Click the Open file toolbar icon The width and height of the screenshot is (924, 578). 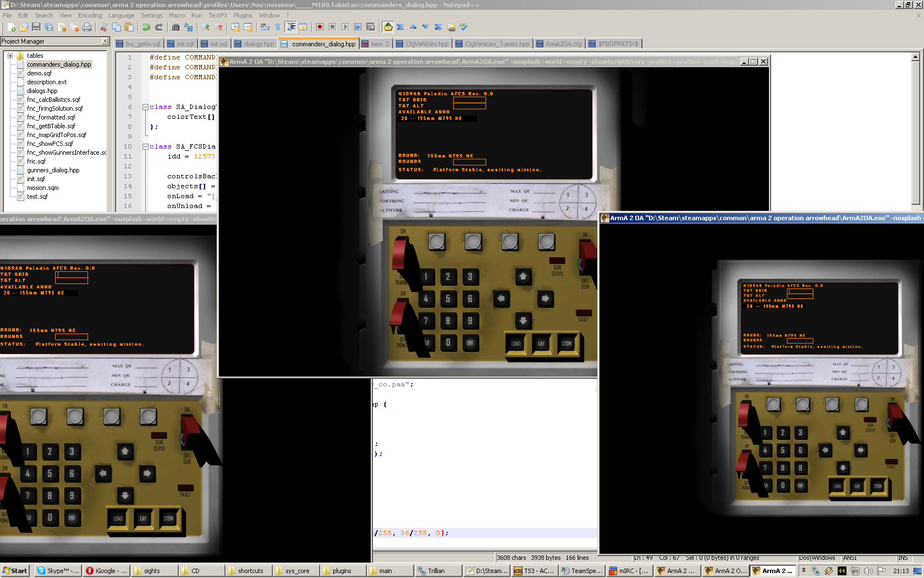(24, 27)
